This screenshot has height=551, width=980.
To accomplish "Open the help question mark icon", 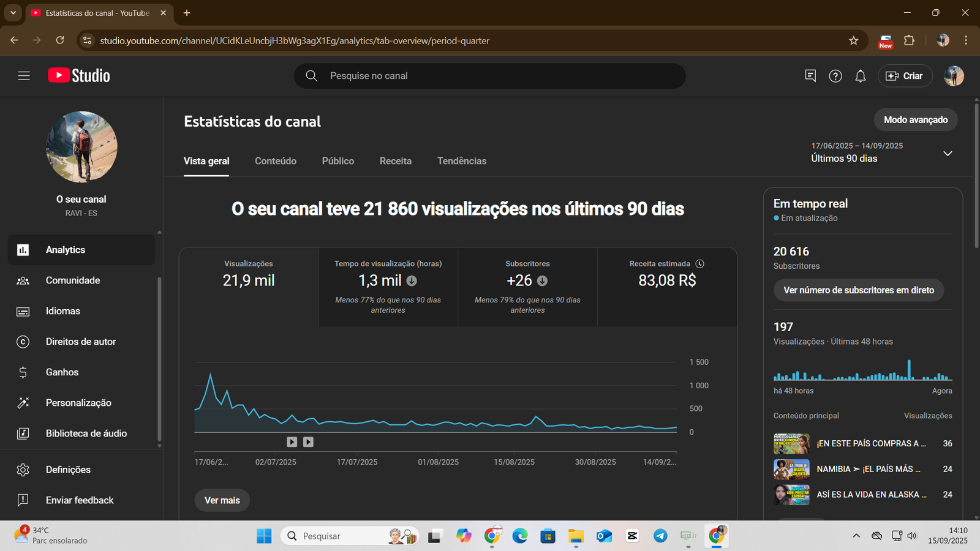I will [x=835, y=76].
